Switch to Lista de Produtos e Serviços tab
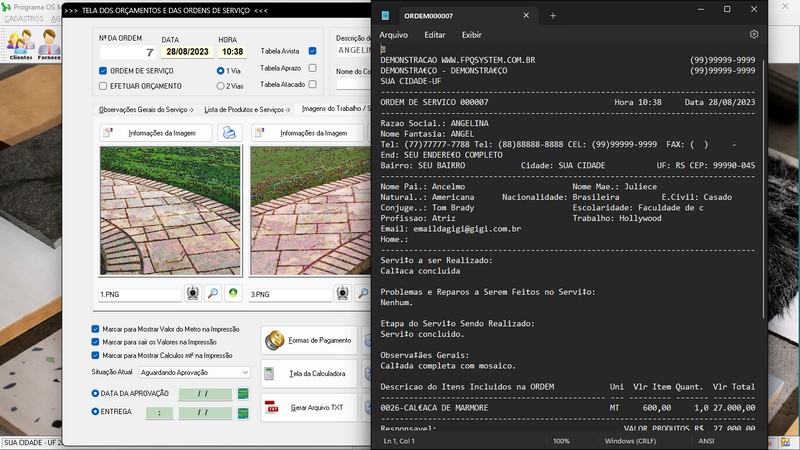This screenshot has height=450, width=800. [246, 109]
